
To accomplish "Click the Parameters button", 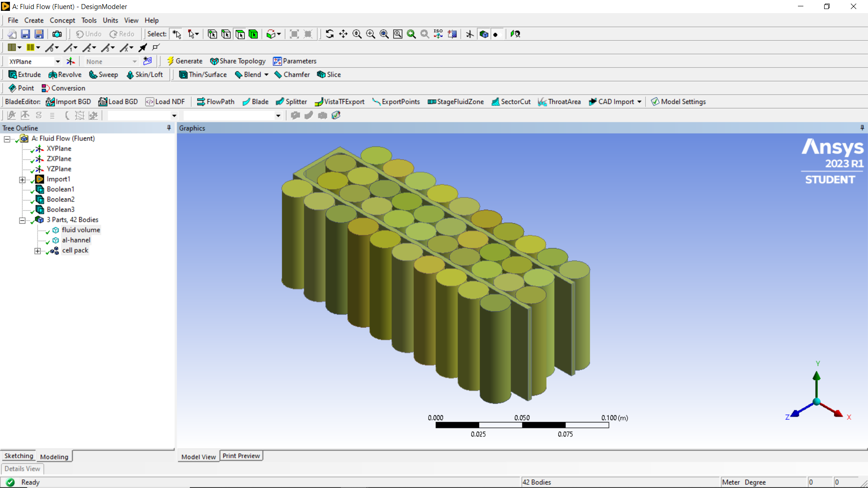I will point(294,61).
